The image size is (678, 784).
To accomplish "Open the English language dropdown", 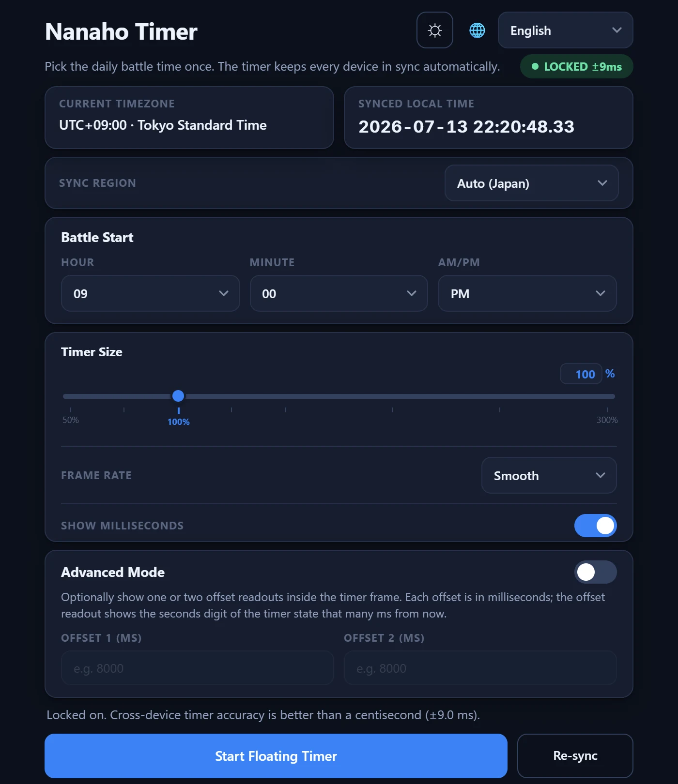I will (x=565, y=30).
